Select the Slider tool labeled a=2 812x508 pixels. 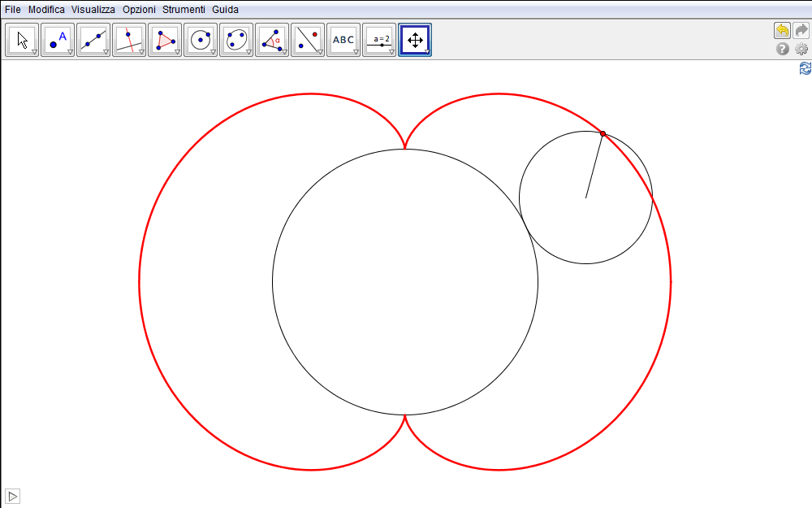[379, 40]
